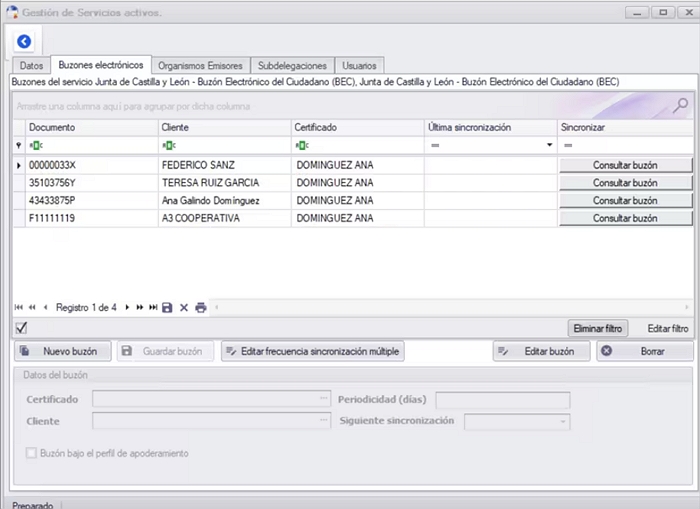Click the Guardar buzón button
The image size is (700, 509).
click(165, 351)
